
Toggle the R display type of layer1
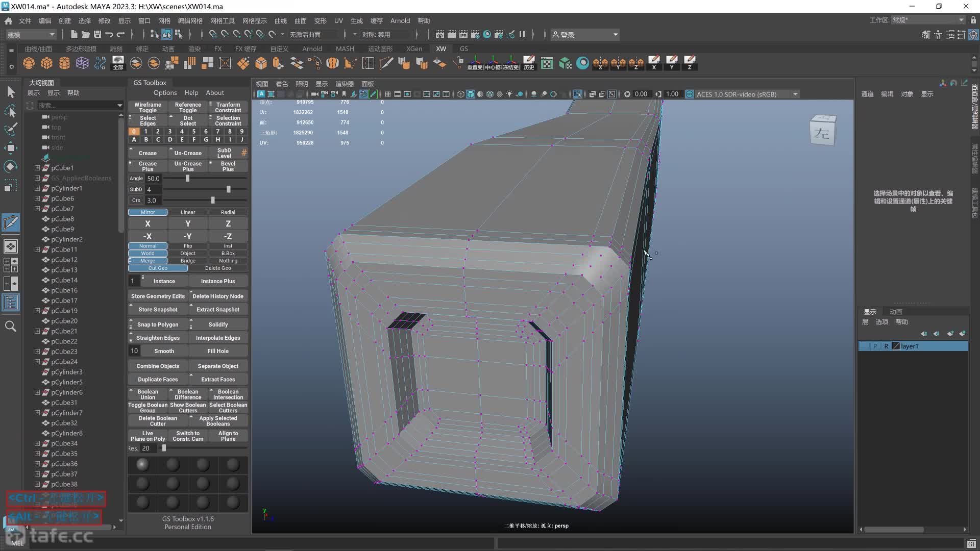point(886,346)
